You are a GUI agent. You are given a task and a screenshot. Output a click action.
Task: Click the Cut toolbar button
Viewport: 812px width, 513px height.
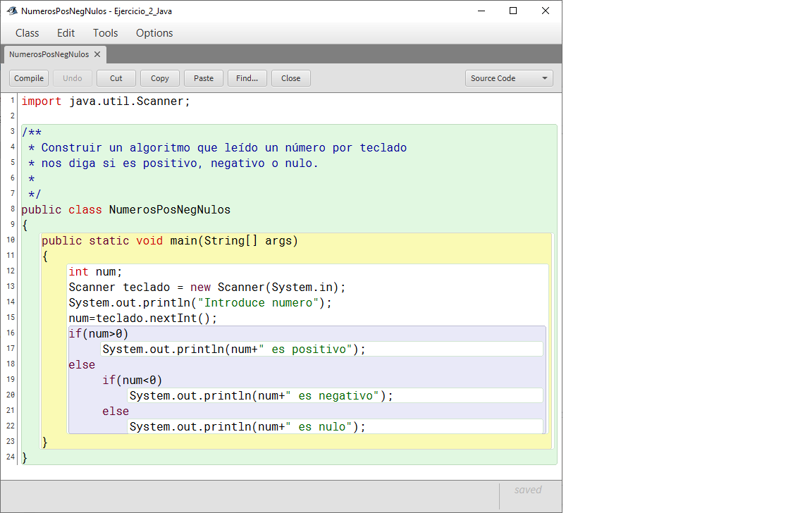pos(116,78)
